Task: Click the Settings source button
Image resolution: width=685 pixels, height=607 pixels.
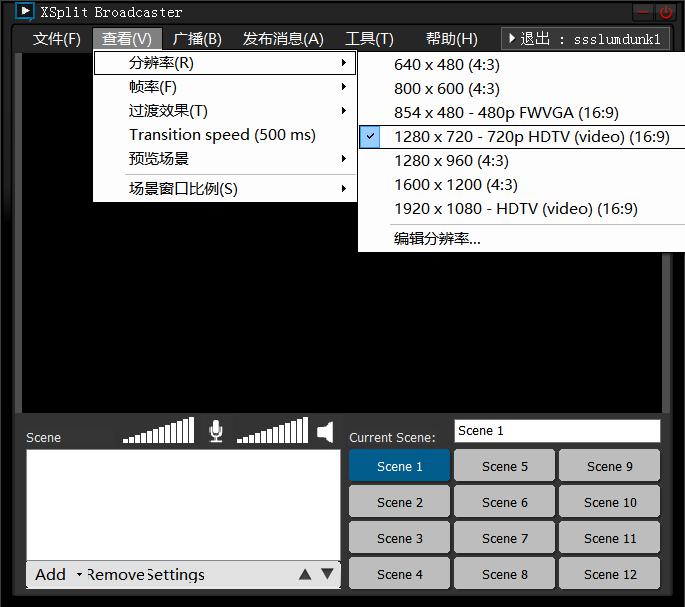Action: pos(176,575)
